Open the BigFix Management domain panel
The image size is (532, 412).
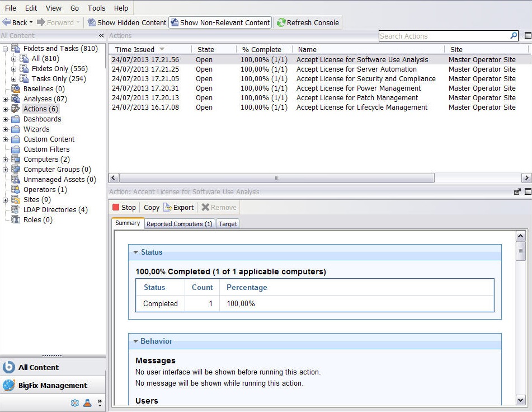[x=53, y=385]
